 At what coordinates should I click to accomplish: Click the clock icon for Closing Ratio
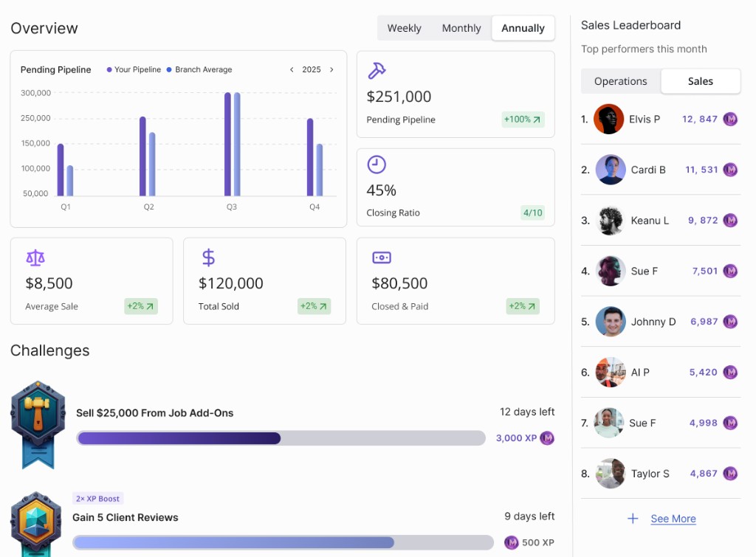(377, 164)
